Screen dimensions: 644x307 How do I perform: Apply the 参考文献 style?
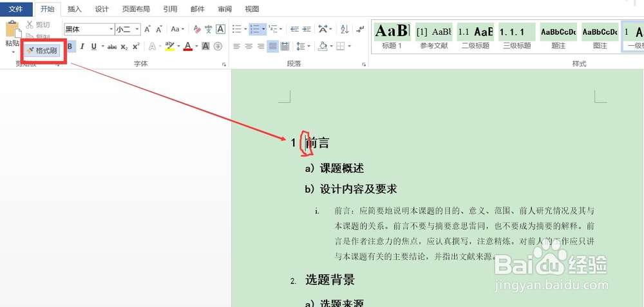pos(433,37)
